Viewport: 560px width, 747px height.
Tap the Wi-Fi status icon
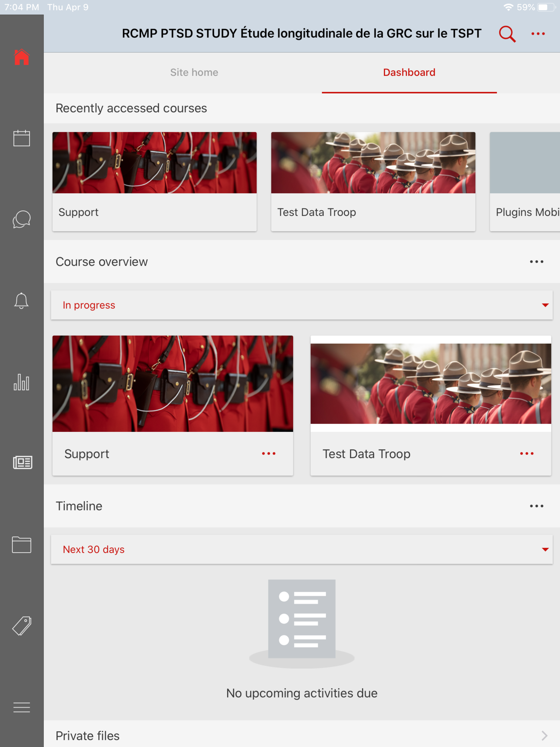pos(508,7)
